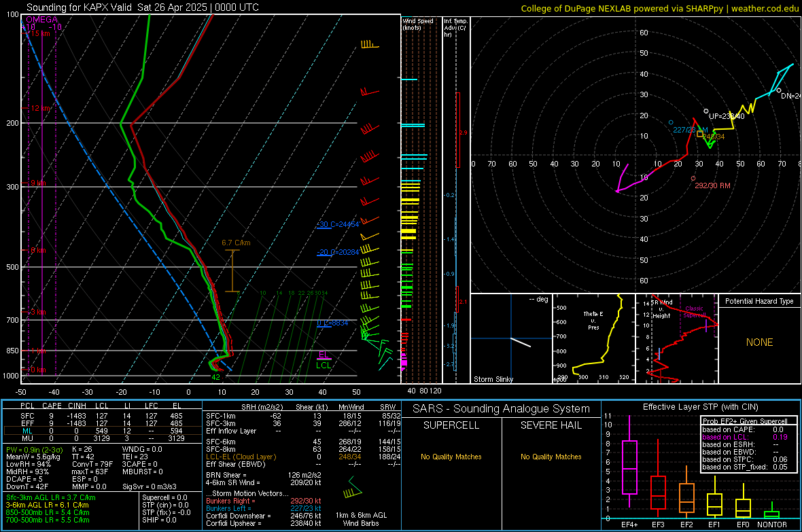Click the 'Inf. Temp. Adv.' header
This screenshot has width=802, height=532.
click(x=455, y=28)
